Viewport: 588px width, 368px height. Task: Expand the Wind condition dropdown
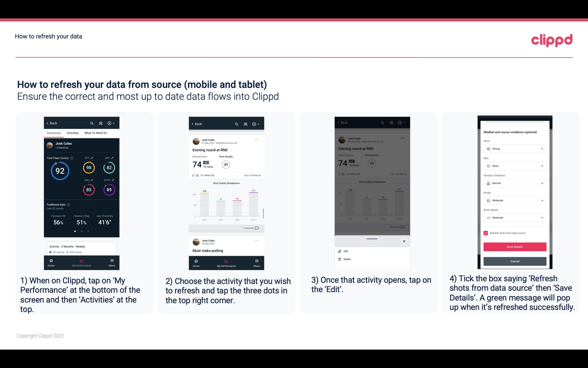click(542, 148)
